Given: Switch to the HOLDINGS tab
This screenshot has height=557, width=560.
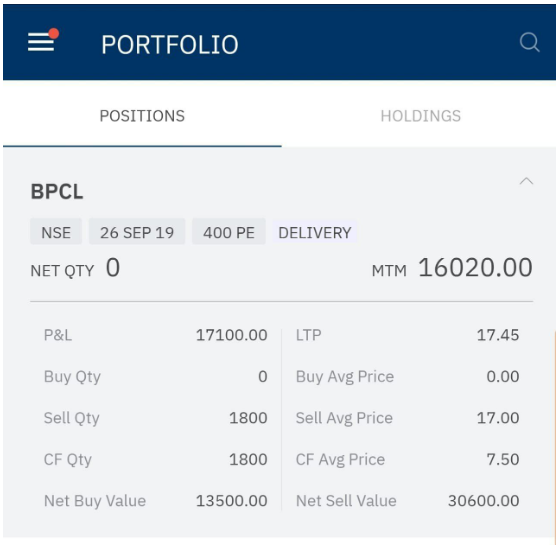Looking at the screenshot, I should click(421, 116).
